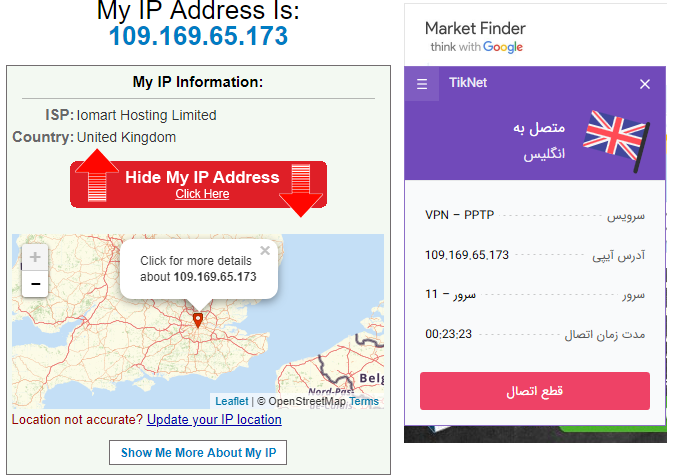Click the red down arrow icon
Image resolution: width=676 pixels, height=476 pixels.
pyautogui.click(x=300, y=190)
